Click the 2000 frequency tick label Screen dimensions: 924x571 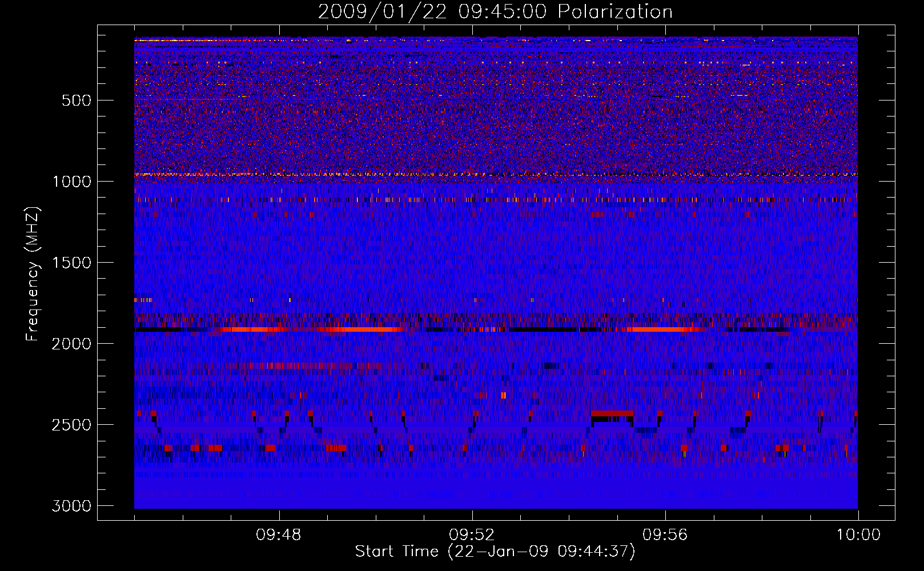[72, 344]
